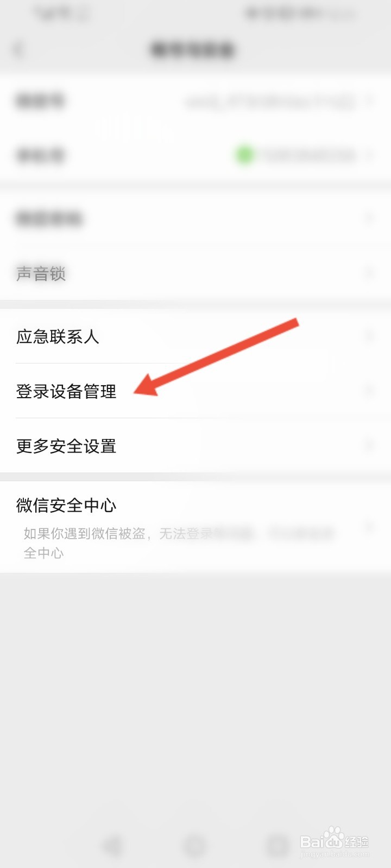Image resolution: width=391 pixels, height=868 pixels.
Task: Tap the chevron beside 登录设备管理
Action: 369,391
